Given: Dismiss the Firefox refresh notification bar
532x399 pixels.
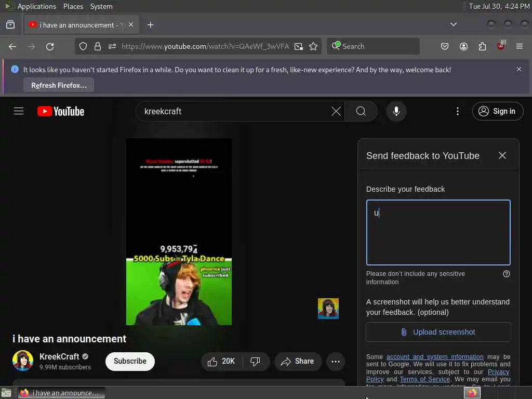Looking at the screenshot, I should (519, 69).
